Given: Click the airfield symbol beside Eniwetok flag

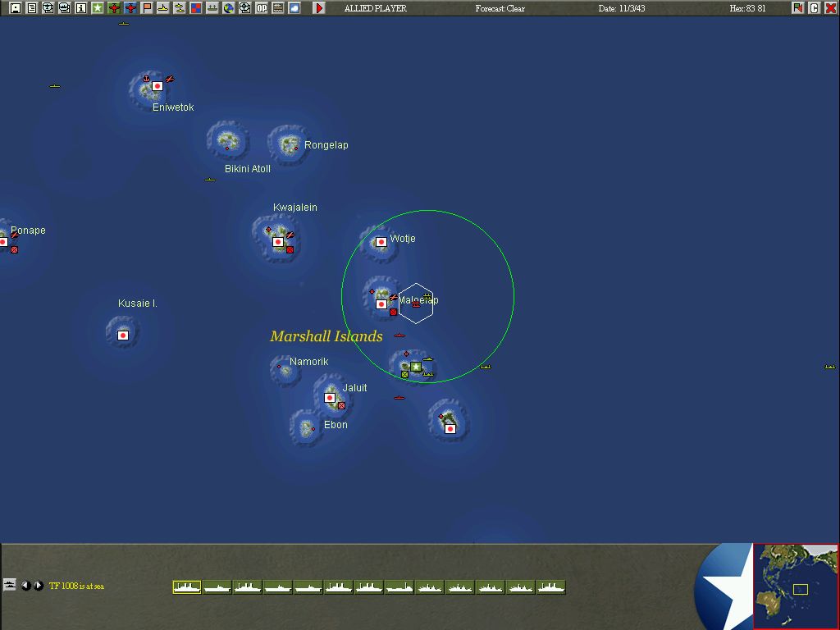Looking at the screenshot, I should tap(169, 80).
